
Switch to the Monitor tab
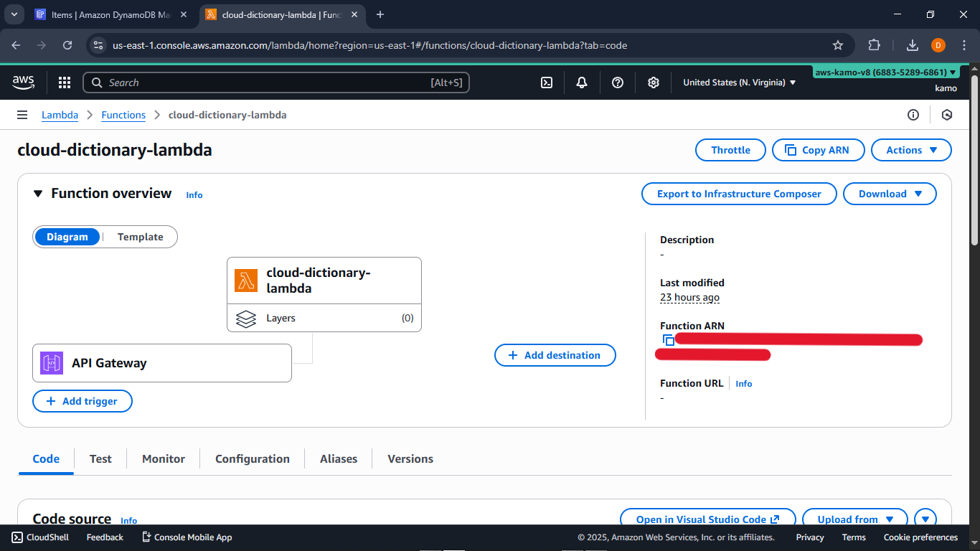tap(163, 458)
